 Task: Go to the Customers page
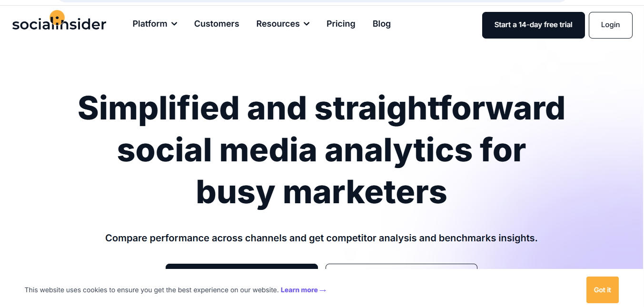click(217, 24)
